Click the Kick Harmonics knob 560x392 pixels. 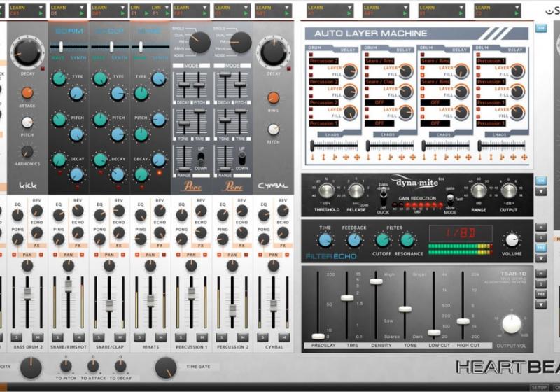pyautogui.click(x=27, y=151)
